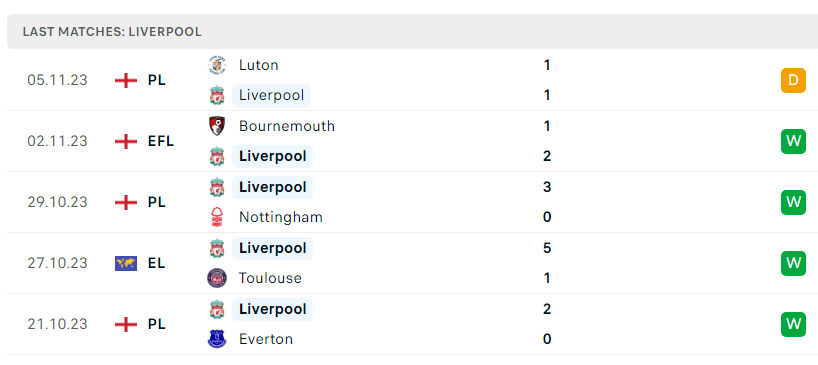Click the Liverpool crest in Luton match
818x365 pixels.
pyautogui.click(x=217, y=95)
